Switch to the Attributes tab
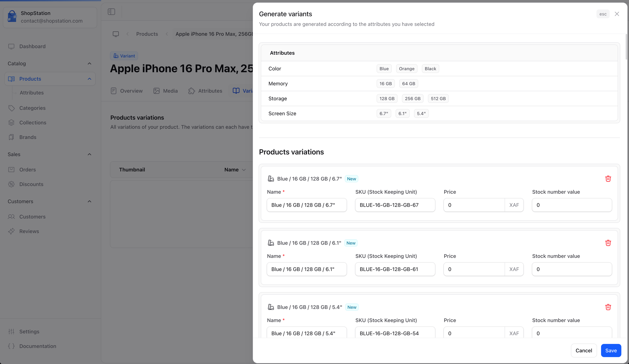The width and height of the screenshot is (629, 364). click(x=205, y=91)
